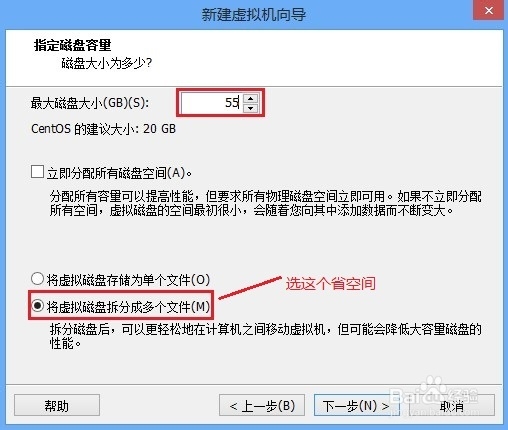The image size is (508, 430).
Task: Decrease disk size with the down spinner arrow
Action: coord(250,108)
